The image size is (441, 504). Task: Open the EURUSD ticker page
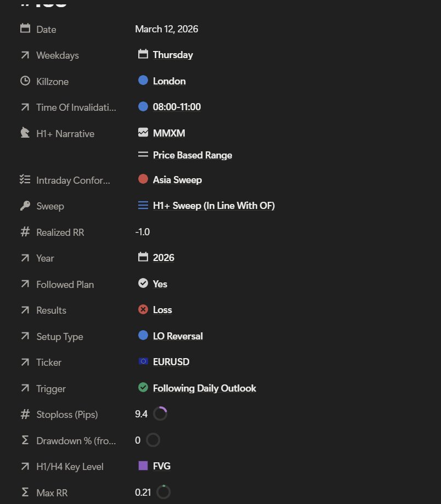click(171, 362)
